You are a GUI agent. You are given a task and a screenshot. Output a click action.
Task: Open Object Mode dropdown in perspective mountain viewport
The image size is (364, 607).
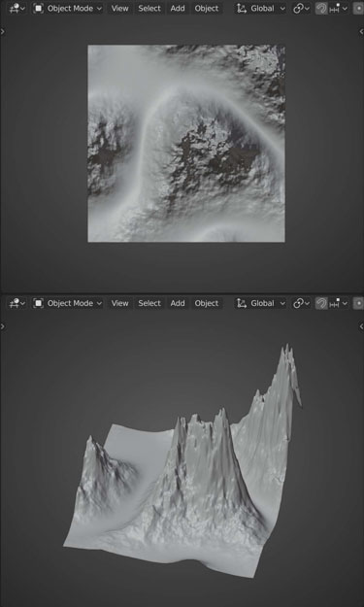pos(68,303)
